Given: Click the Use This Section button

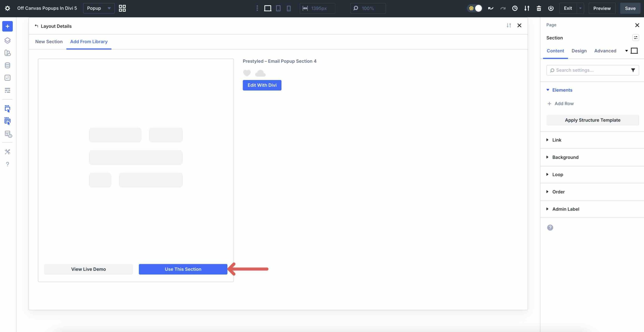Looking at the screenshot, I should click(x=183, y=269).
